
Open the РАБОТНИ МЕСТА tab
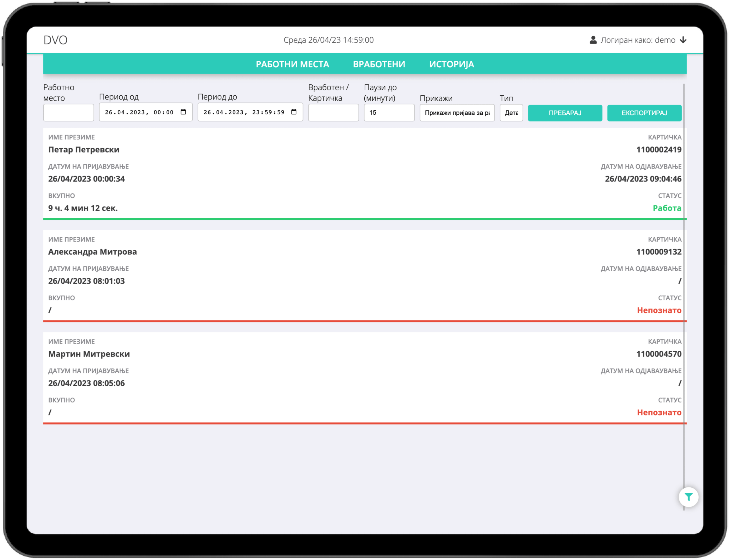(x=292, y=64)
